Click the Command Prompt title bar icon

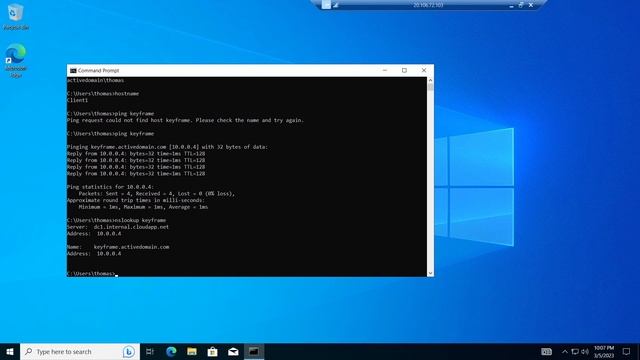click(x=73, y=71)
